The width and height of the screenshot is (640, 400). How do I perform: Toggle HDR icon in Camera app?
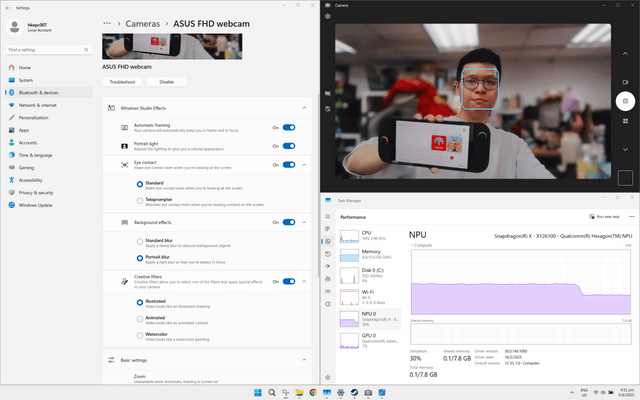click(327, 93)
